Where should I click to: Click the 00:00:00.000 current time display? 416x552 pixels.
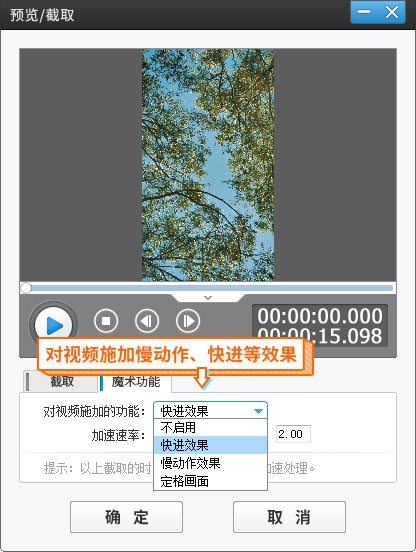320,316
